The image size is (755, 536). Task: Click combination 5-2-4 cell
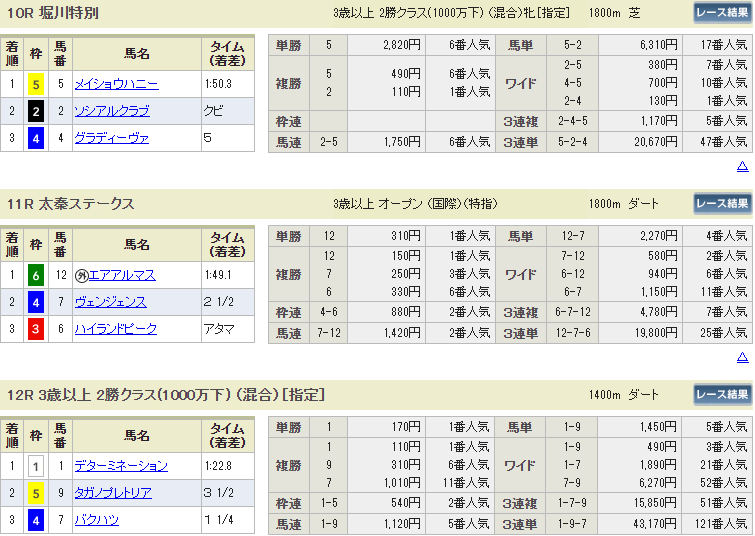573,142
